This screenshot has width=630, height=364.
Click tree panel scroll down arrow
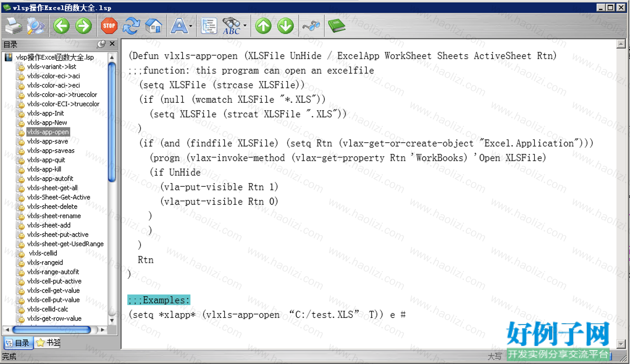click(x=112, y=321)
